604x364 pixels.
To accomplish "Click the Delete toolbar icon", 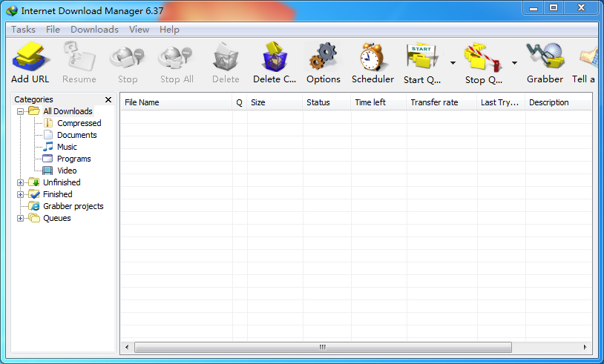I will (226, 57).
